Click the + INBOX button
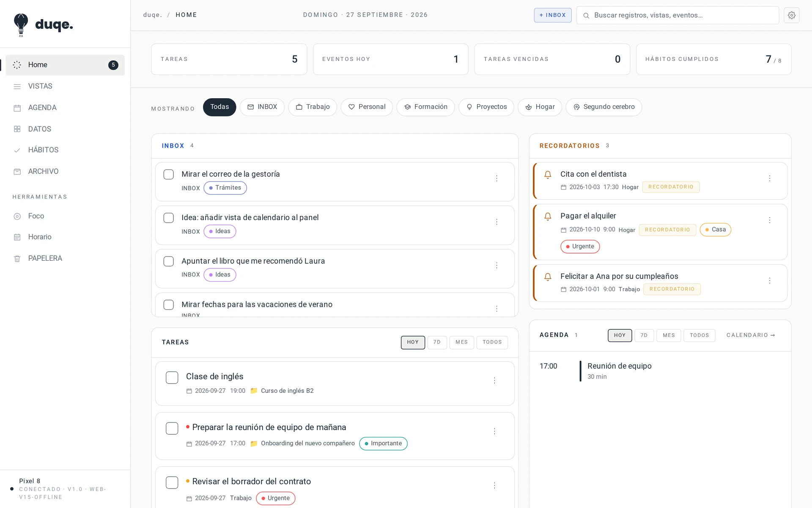 [552, 15]
